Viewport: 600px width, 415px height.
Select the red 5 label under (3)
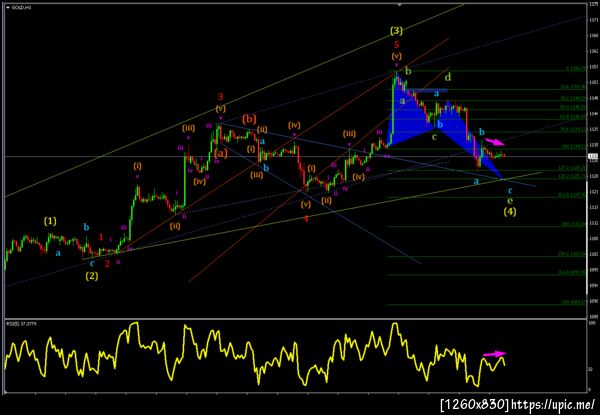(396, 45)
